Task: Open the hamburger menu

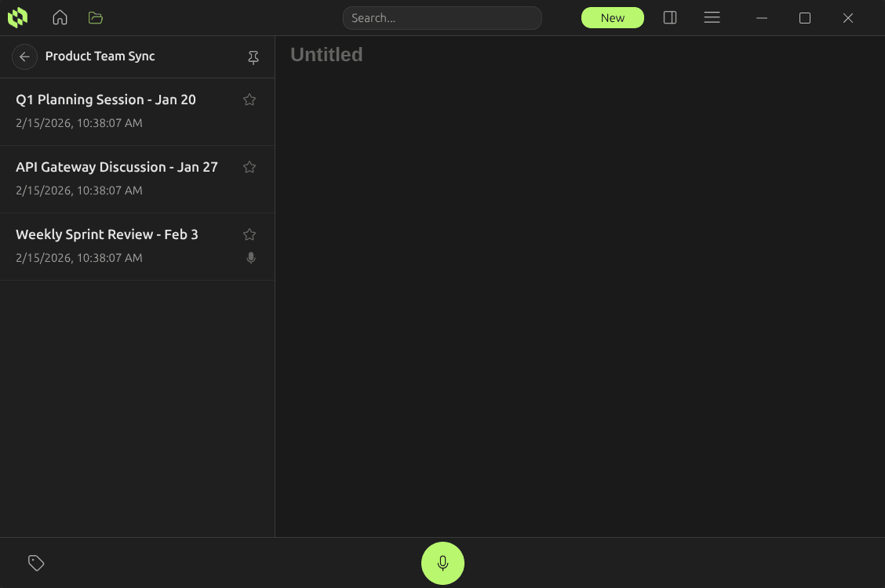Action: tap(712, 17)
